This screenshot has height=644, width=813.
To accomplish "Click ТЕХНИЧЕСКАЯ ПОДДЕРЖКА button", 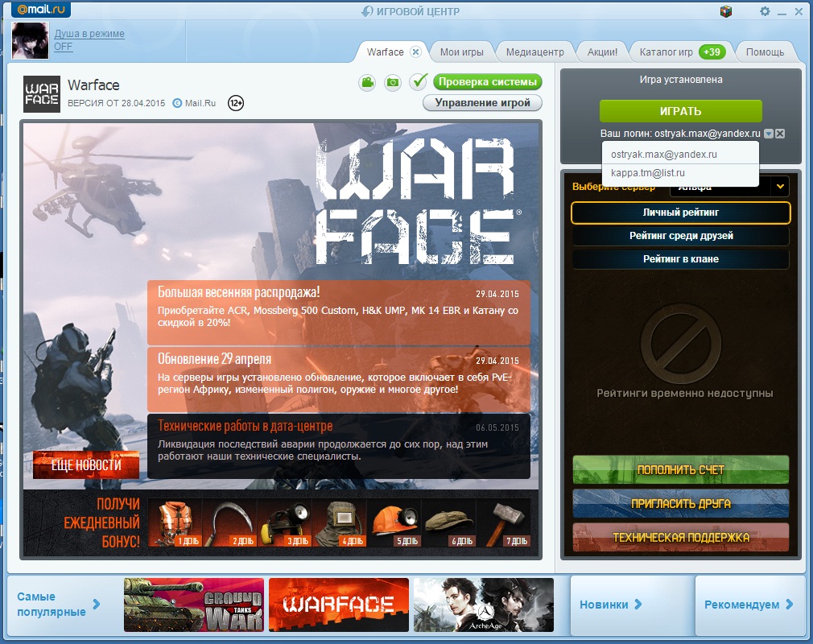I will pyautogui.click(x=680, y=537).
